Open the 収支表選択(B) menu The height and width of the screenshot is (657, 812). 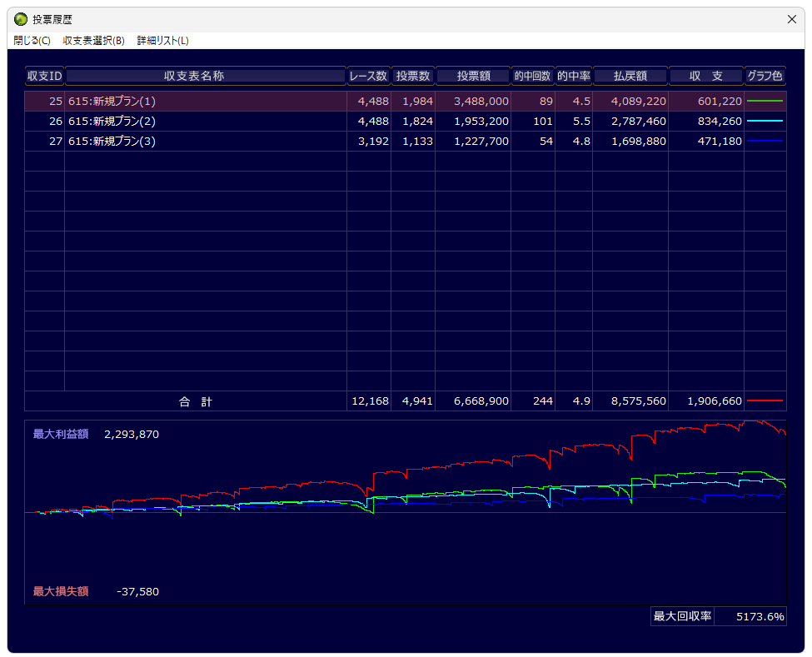[93, 41]
